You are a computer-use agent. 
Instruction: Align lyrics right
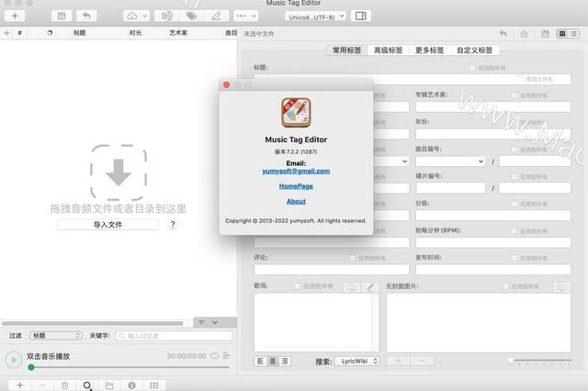coord(285,362)
